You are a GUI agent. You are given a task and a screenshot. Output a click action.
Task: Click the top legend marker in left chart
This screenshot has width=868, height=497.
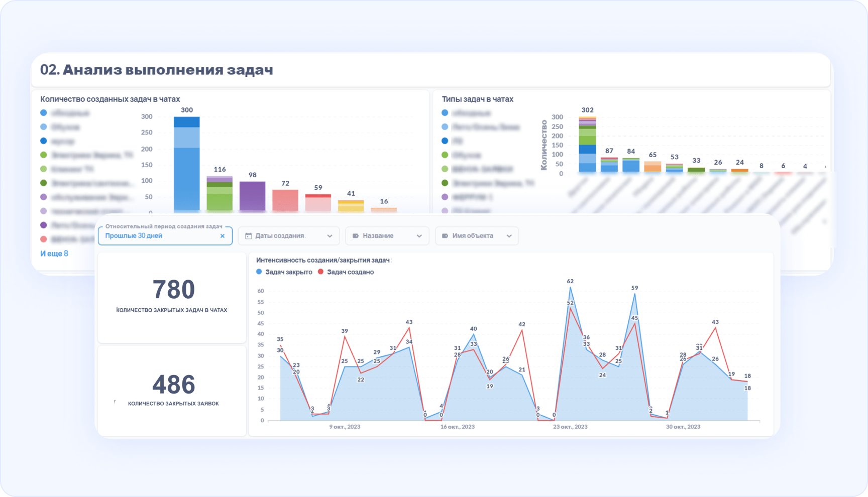43,112
